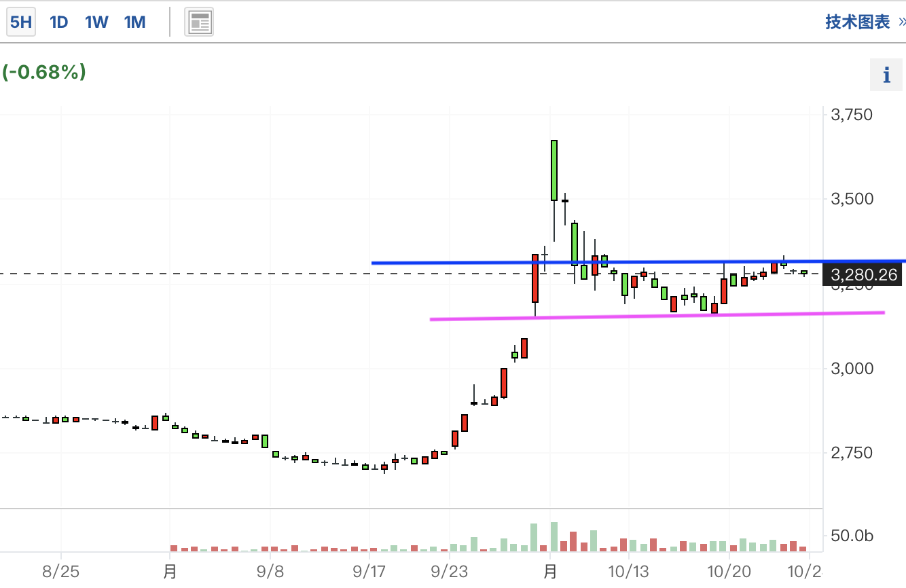
Task: Click the info "i" button
Action: (x=886, y=75)
